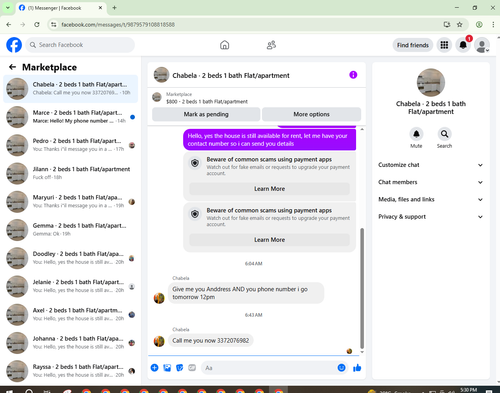
Task: Choose a GIF with the GIF icon
Action: pos(192,368)
